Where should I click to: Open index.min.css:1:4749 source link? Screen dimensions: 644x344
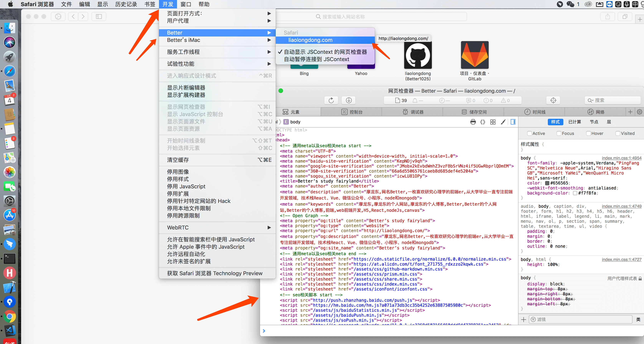(622, 206)
